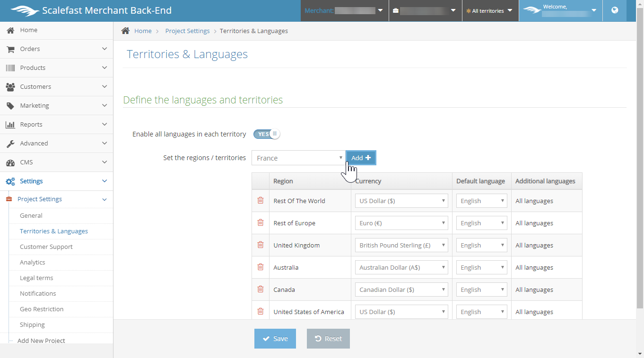Open currency dropdown for United Kingdom
This screenshot has height=358, width=644.
pyautogui.click(x=401, y=245)
